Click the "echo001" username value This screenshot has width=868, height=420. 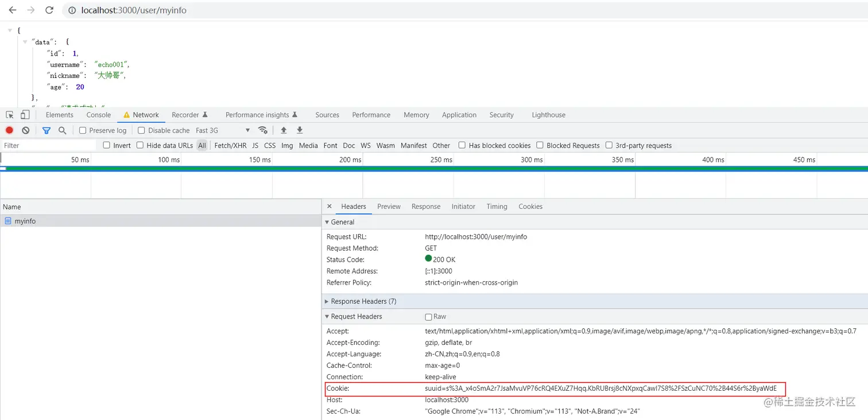click(112, 64)
